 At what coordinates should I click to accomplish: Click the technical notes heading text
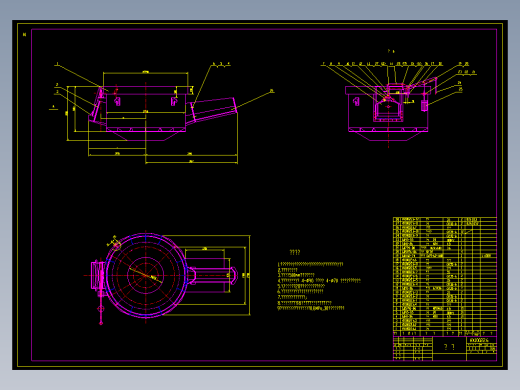point(295,252)
